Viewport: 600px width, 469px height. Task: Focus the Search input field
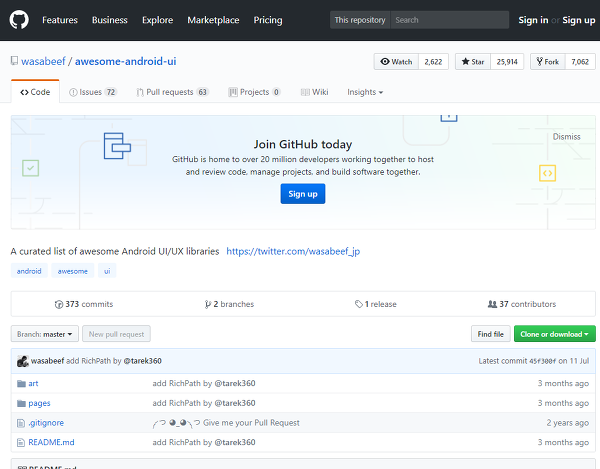click(450, 20)
